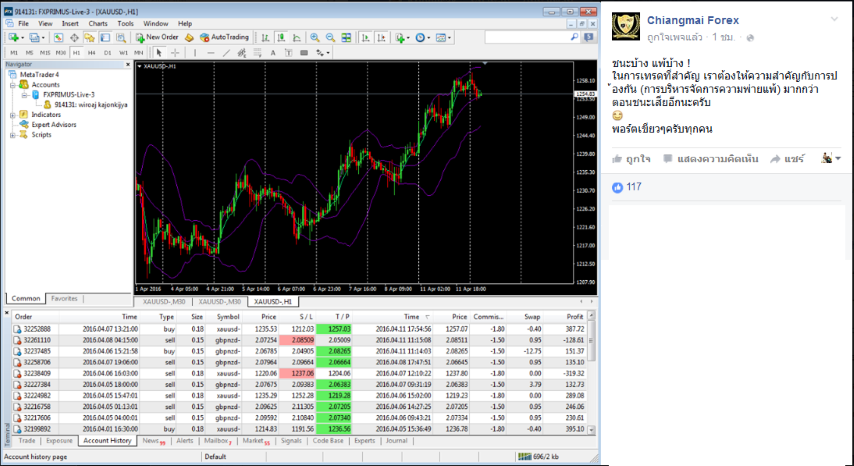The height and width of the screenshot is (466, 854).
Task: Select the horizontal line drawing tool
Action: coord(210,53)
